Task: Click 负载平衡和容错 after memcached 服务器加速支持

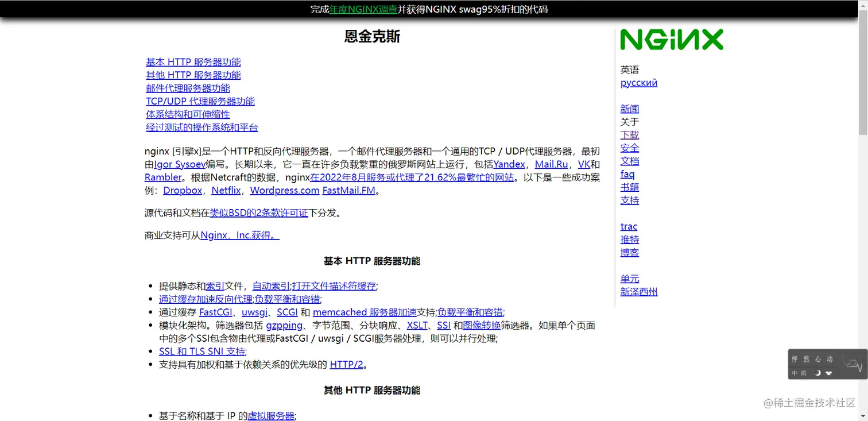Action: click(x=470, y=312)
